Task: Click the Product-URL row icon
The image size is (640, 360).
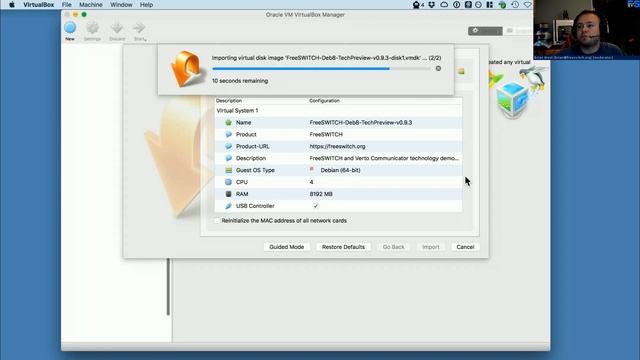Action: pyautogui.click(x=229, y=146)
